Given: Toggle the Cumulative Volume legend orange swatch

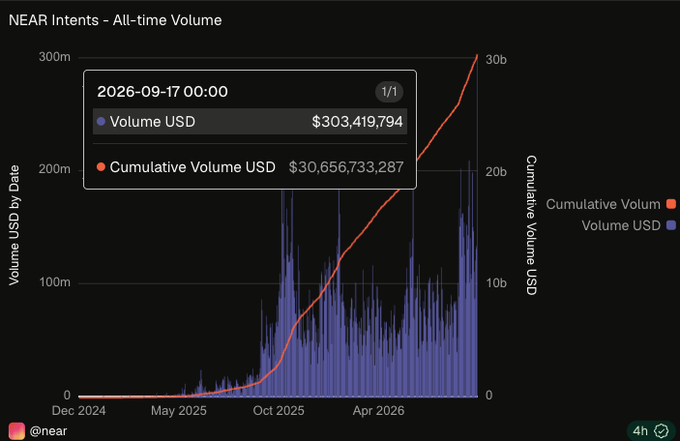Looking at the screenshot, I should (x=671, y=204).
